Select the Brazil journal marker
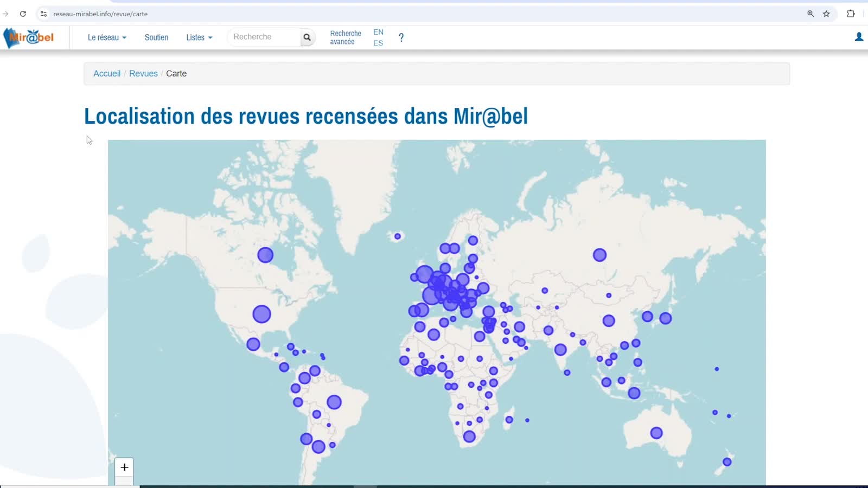This screenshot has width=868, height=488. (x=334, y=402)
